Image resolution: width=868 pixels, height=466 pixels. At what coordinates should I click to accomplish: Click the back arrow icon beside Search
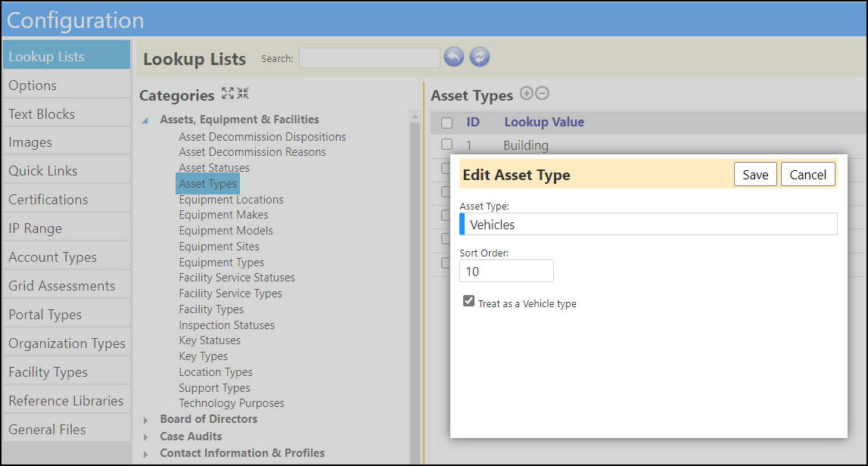(454, 57)
